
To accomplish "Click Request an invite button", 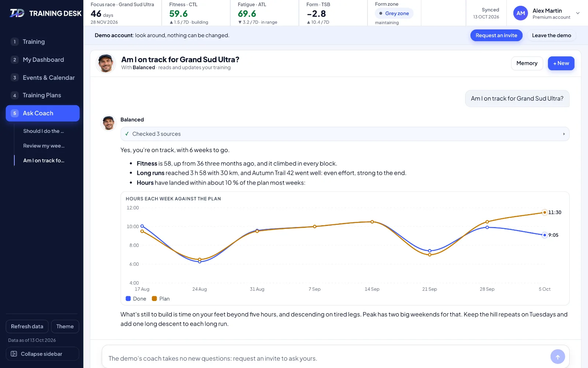I will tap(496, 35).
